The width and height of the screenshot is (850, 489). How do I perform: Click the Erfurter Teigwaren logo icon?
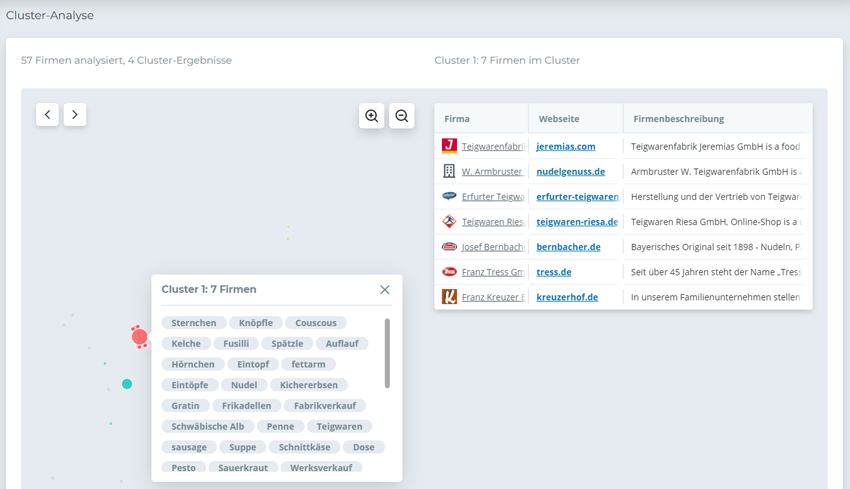(x=449, y=196)
